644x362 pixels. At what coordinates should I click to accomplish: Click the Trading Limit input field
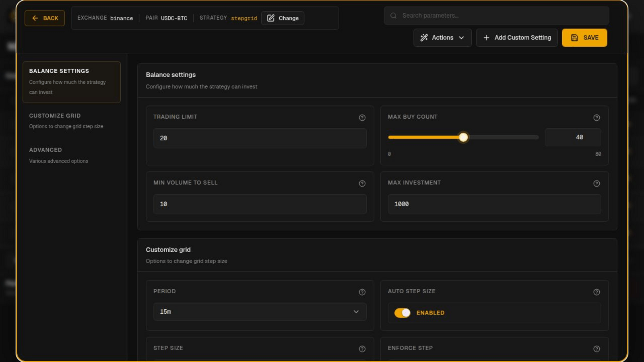[260, 138]
